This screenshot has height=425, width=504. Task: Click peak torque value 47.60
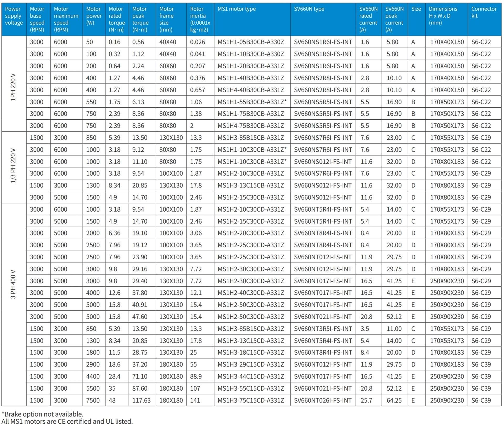(x=140, y=317)
